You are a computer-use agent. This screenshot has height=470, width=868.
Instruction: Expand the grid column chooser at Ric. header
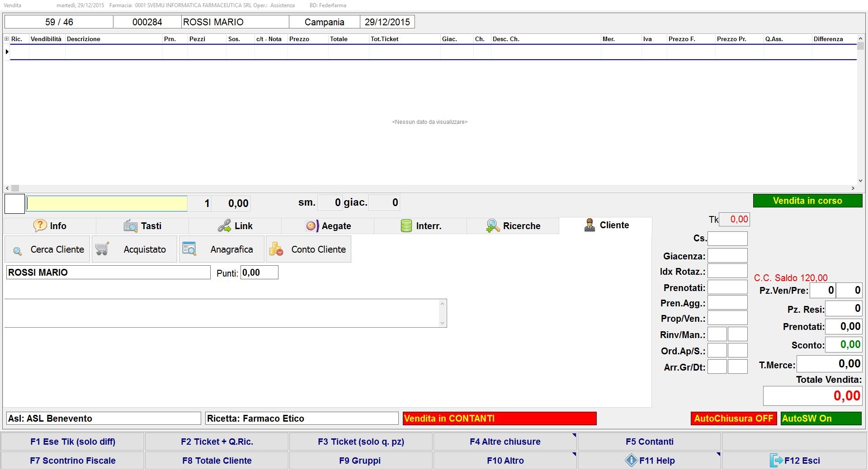click(x=7, y=39)
